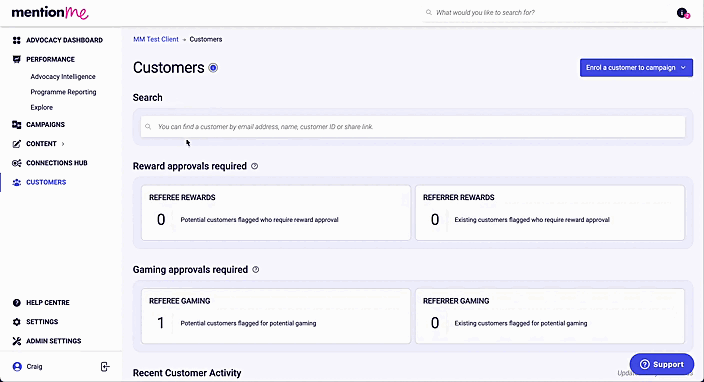Click the Connections Hub icon
The height and width of the screenshot is (382, 704).
point(17,163)
